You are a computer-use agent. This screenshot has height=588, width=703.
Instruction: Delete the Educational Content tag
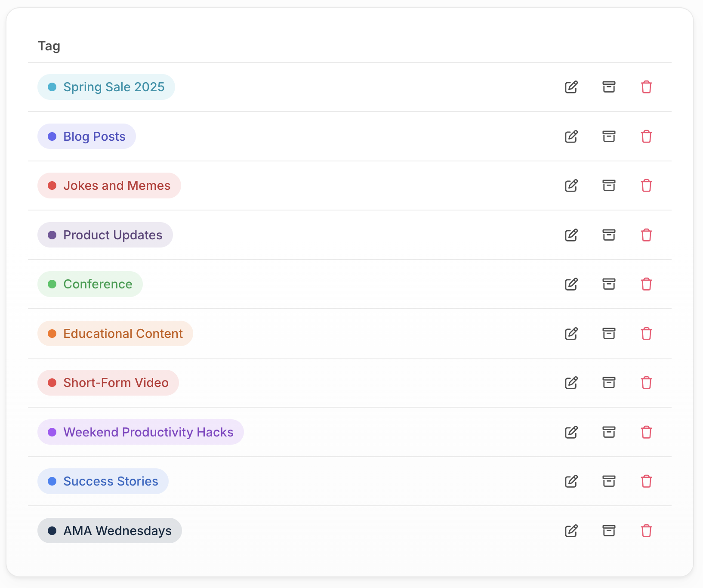tap(646, 334)
